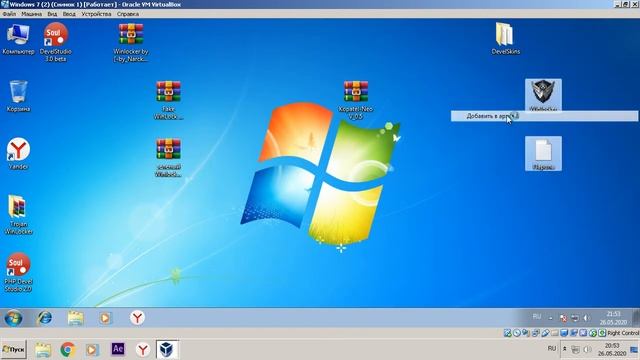Open the Устройства menu

pos(96,14)
